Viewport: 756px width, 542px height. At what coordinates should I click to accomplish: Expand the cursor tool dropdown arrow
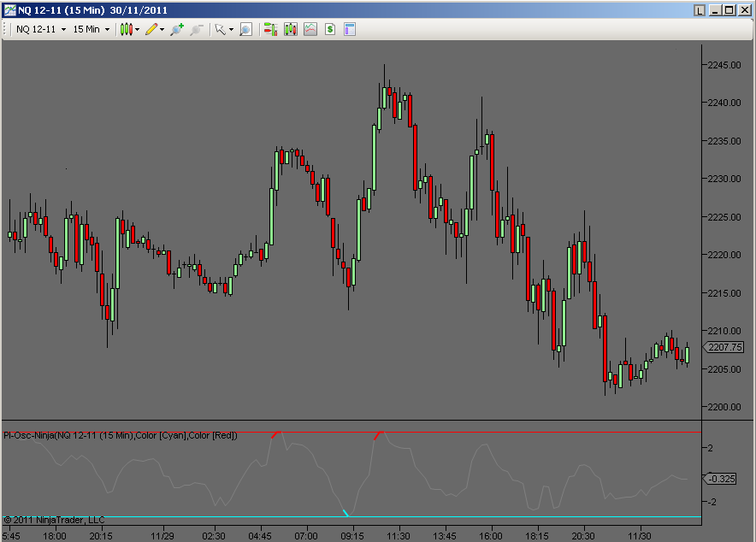(x=232, y=29)
